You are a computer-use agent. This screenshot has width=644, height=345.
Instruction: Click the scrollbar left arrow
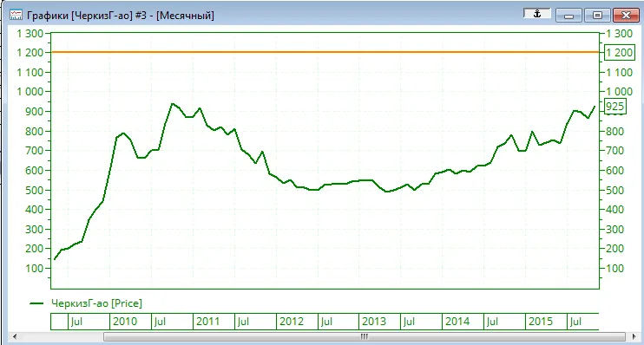point(15,337)
